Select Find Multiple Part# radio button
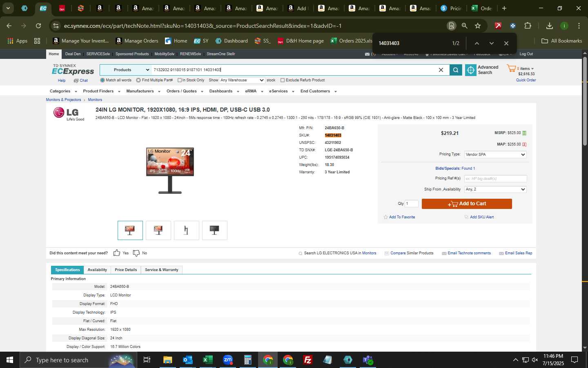Viewport: 588px width, 368px height. pos(138,80)
